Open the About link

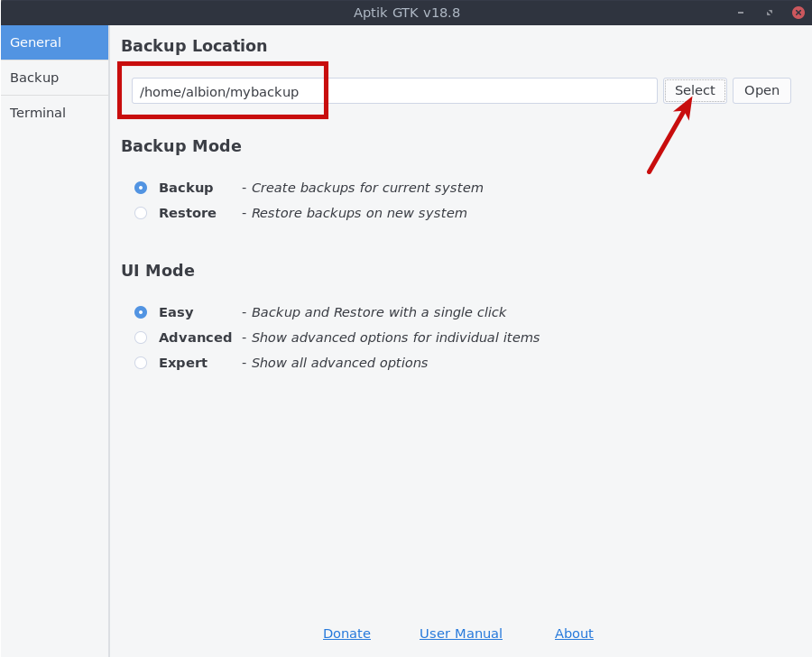[x=574, y=634]
